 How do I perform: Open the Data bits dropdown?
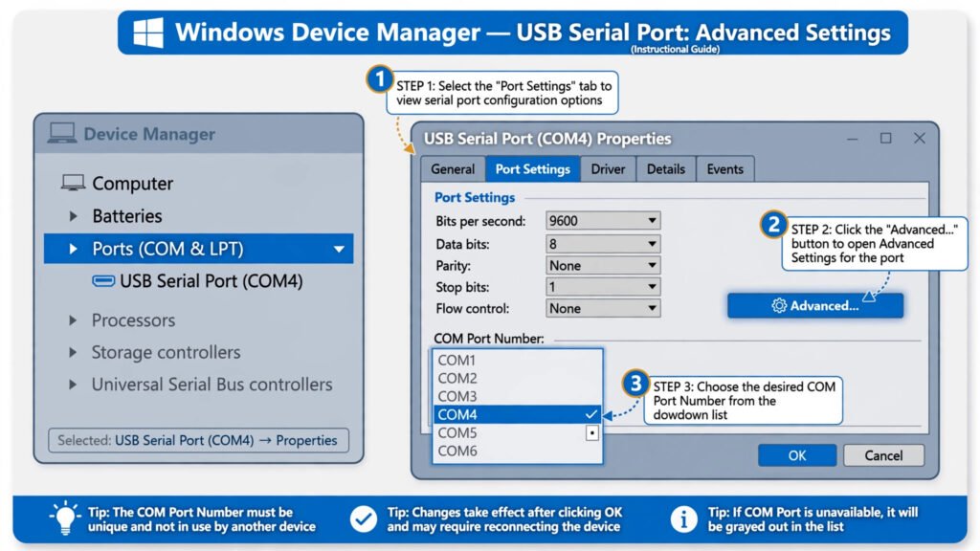point(603,244)
